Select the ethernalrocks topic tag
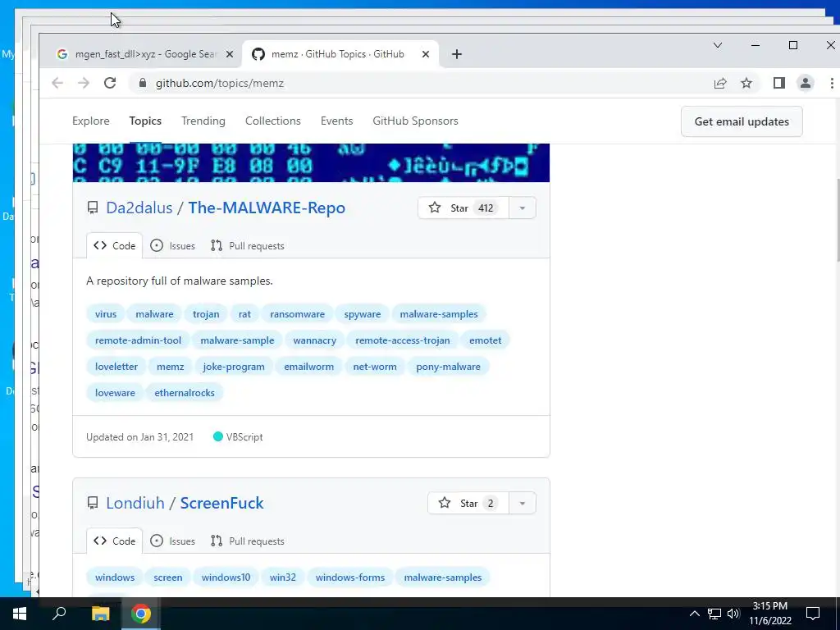The image size is (840, 630). (185, 393)
